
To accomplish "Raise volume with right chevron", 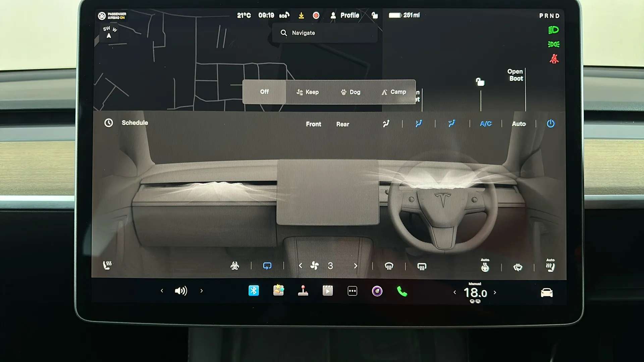I will pos(201,291).
